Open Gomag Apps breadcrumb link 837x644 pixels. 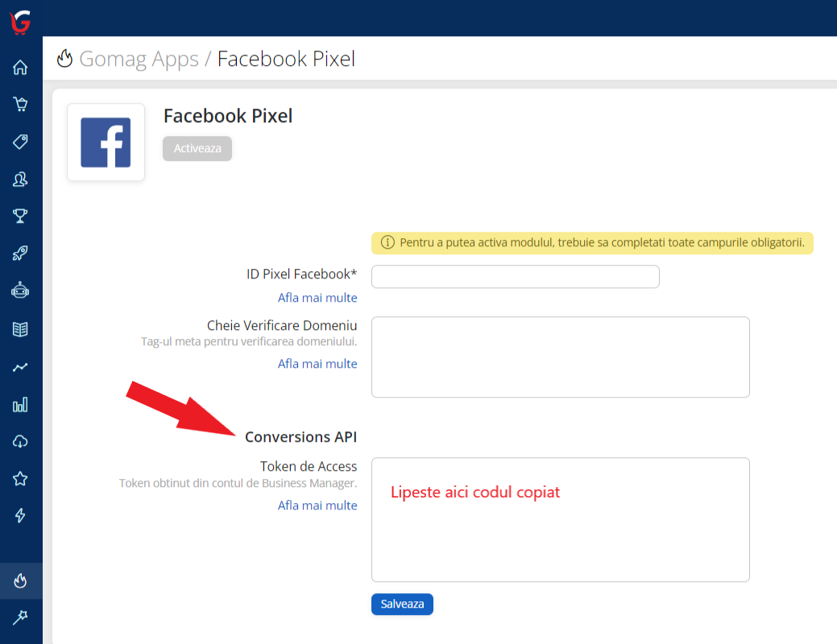pos(139,58)
